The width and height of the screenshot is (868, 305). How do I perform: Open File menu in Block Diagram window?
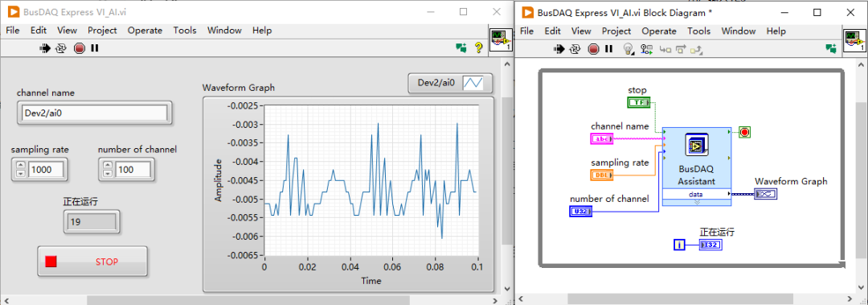[x=527, y=31]
